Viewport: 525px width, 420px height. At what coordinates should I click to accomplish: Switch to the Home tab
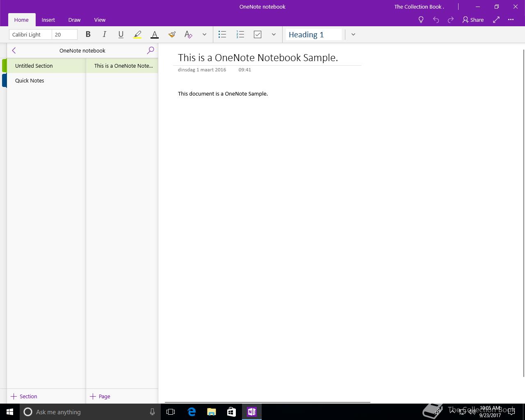click(x=21, y=20)
